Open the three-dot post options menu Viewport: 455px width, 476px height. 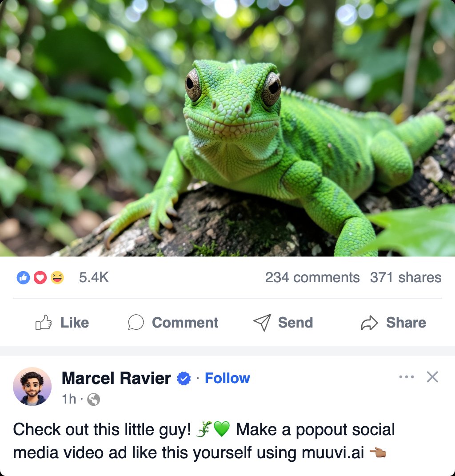pos(406,376)
